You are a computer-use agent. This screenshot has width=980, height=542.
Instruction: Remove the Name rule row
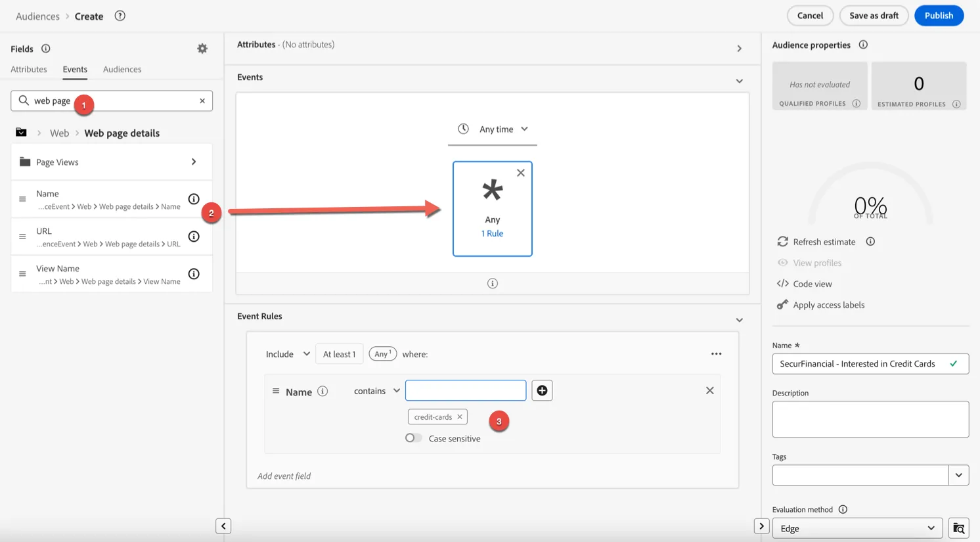pyautogui.click(x=710, y=390)
